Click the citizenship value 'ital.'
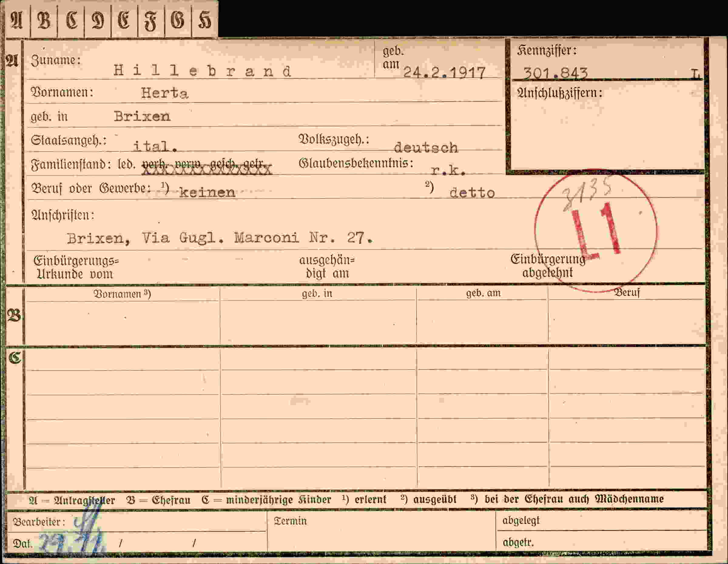728x564 pixels. [x=155, y=146]
